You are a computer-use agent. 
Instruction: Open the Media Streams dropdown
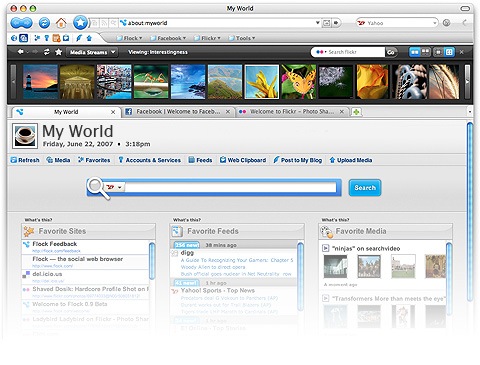[92, 52]
